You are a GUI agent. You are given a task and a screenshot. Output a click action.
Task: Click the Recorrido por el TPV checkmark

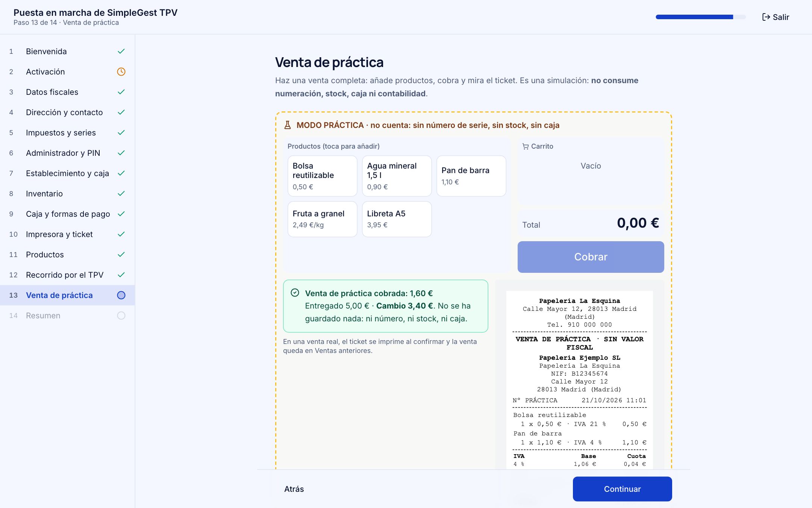pyautogui.click(x=121, y=275)
